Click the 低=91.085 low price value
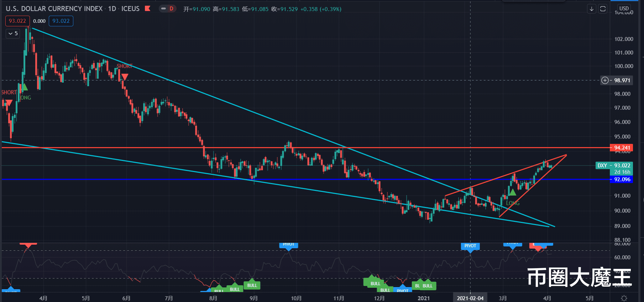 (x=255, y=9)
